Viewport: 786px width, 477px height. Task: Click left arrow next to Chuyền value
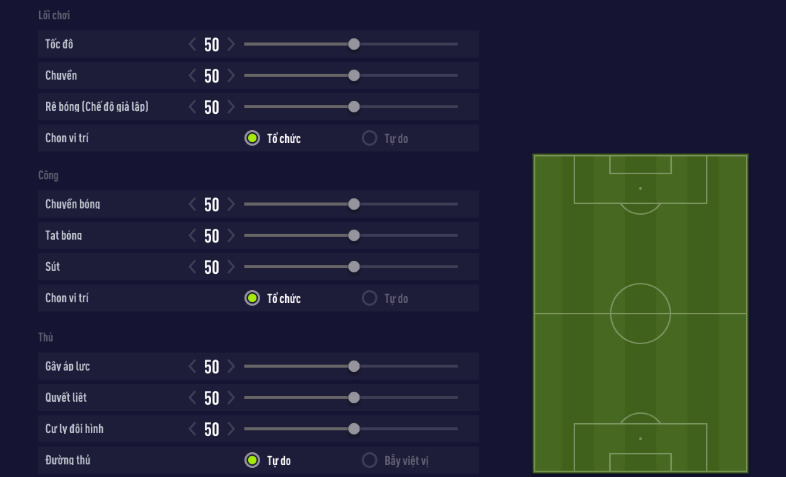coord(193,76)
